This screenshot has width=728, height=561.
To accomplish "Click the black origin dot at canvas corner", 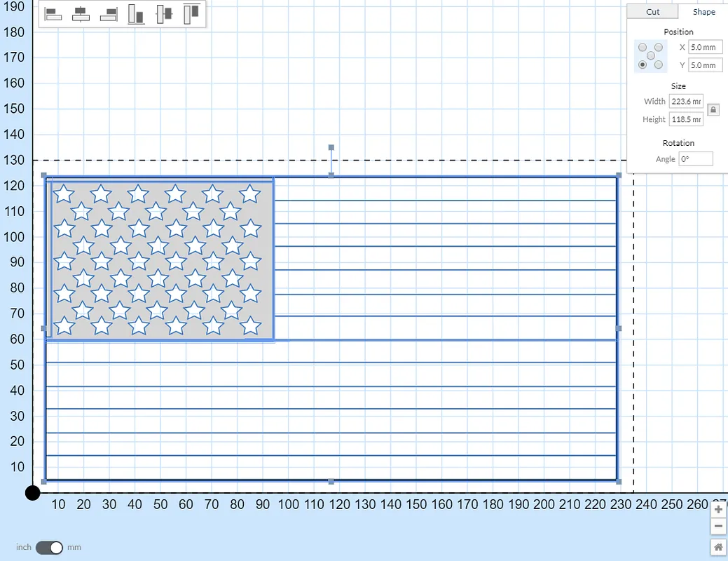I will [x=32, y=493].
